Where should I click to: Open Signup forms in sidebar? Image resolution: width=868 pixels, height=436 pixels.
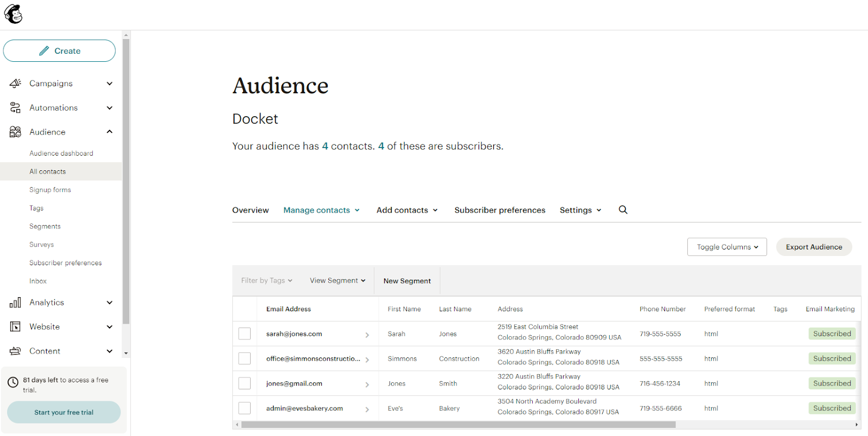coord(50,190)
